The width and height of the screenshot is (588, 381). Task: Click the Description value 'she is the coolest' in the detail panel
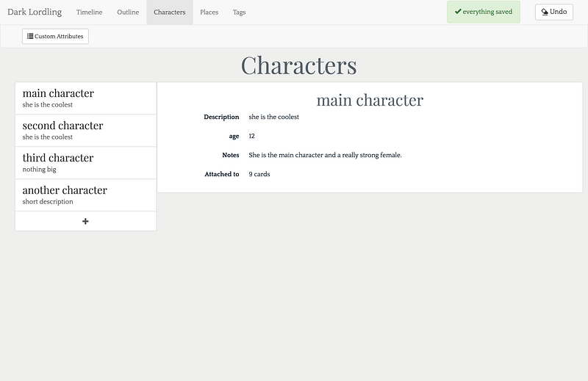(273, 117)
